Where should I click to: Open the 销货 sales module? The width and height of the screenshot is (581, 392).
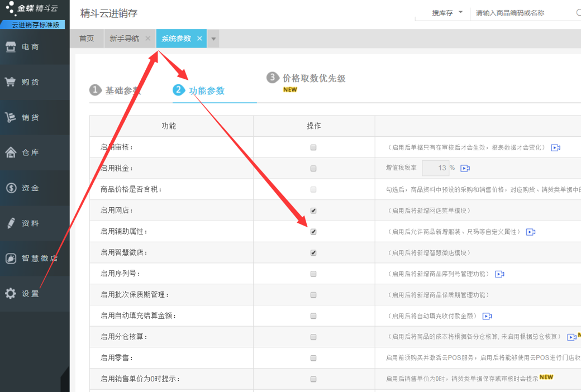[35, 117]
